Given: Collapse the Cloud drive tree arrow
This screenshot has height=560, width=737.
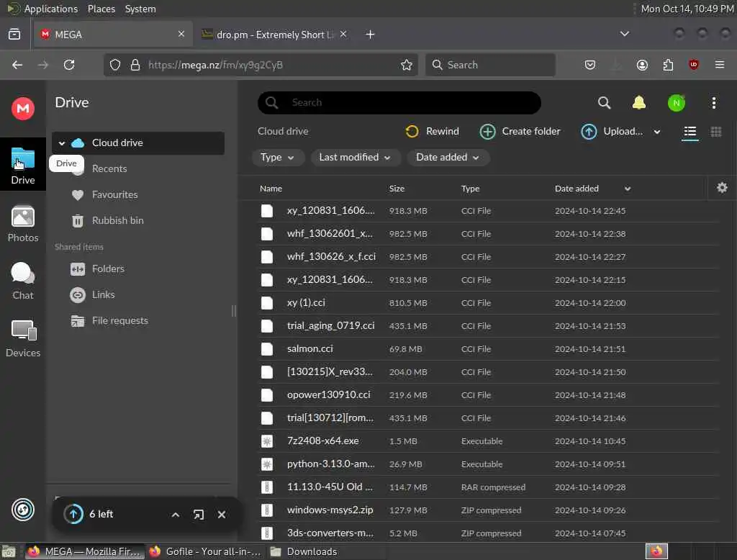Looking at the screenshot, I should pyautogui.click(x=62, y=143).
